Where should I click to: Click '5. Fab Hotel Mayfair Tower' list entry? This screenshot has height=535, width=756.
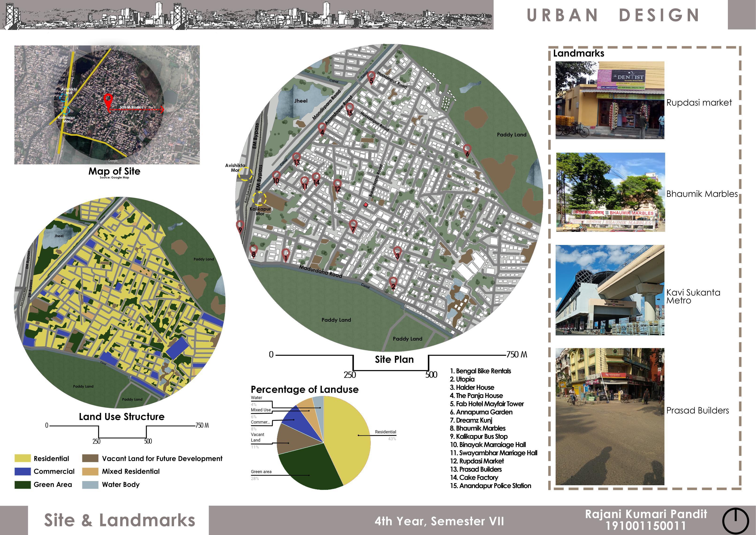[x=487, y=404]
